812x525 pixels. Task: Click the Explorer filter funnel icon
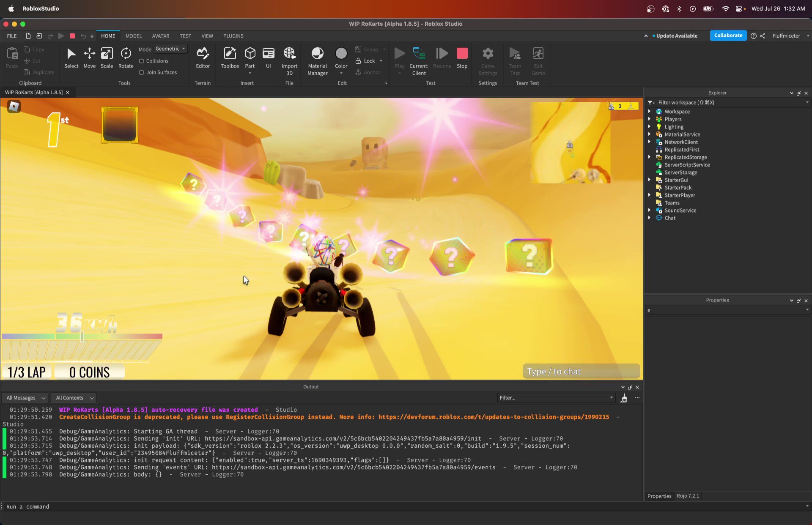tap(650, 102)
